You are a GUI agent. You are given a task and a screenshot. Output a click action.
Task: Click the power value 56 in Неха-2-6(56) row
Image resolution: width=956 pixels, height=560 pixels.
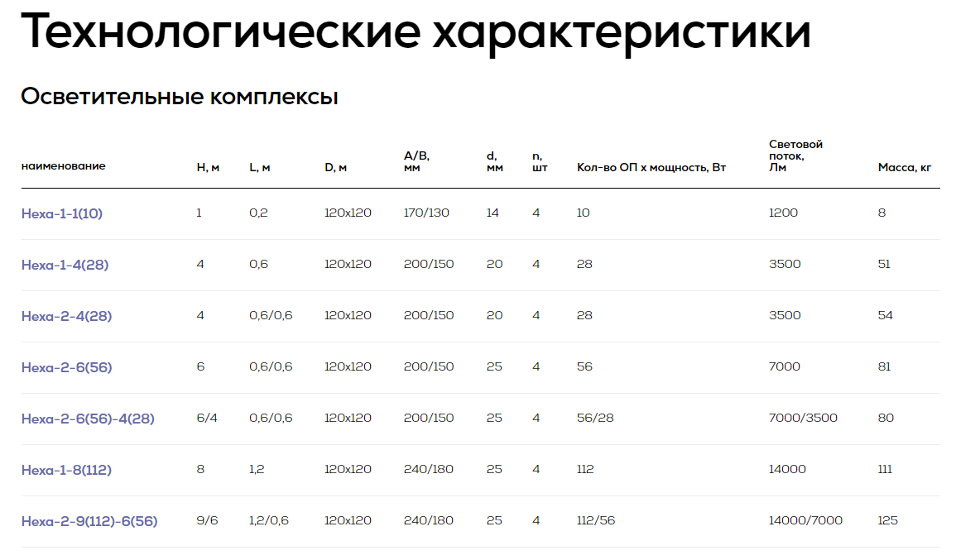point(584,366)
